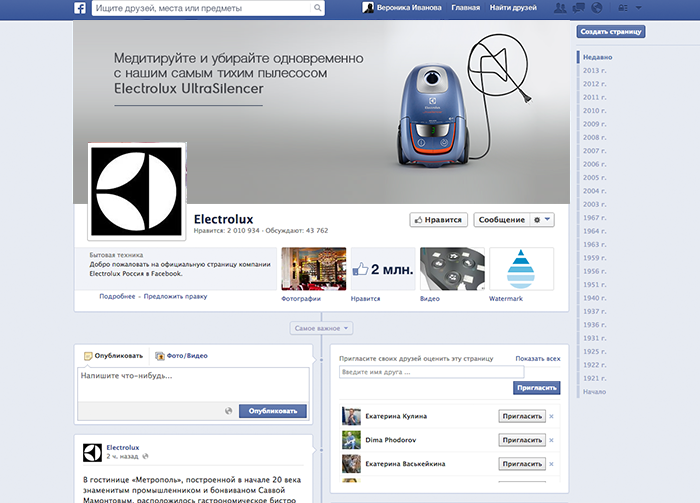Focus the Напишите что-нибудь text area
700x503 pixels.
click(x=193, y=384)
